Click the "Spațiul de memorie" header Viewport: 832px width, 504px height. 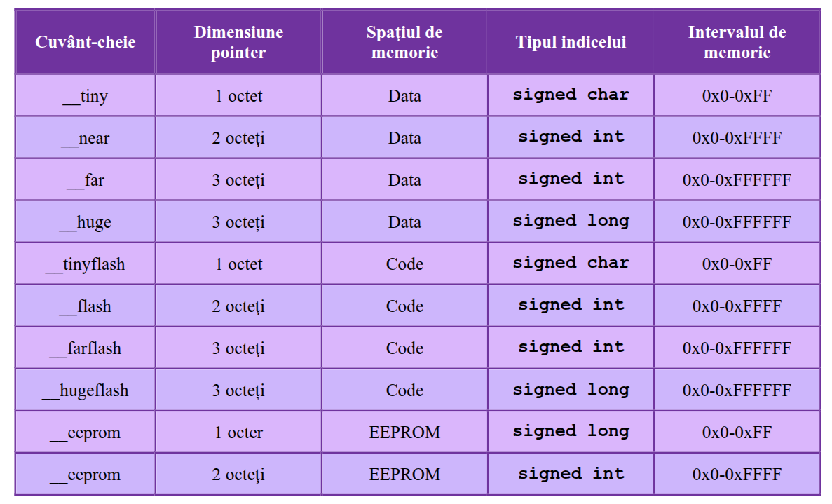404,42
